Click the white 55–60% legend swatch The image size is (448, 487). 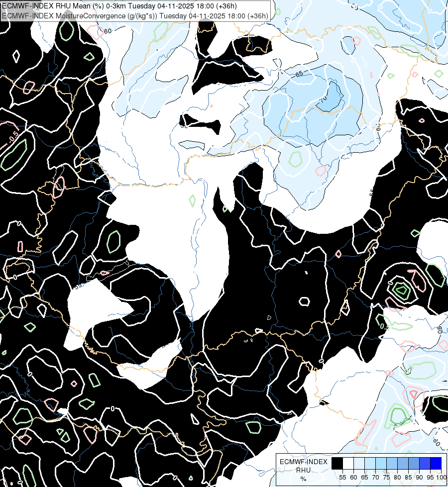coord(348,463)
